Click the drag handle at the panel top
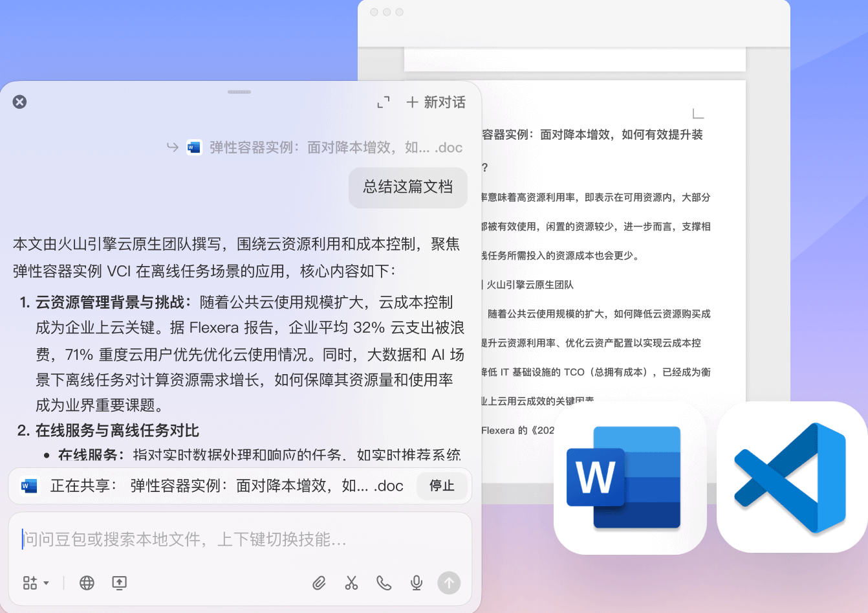The image size is (868, 613). pyautogui.click(x=239, y=92)
